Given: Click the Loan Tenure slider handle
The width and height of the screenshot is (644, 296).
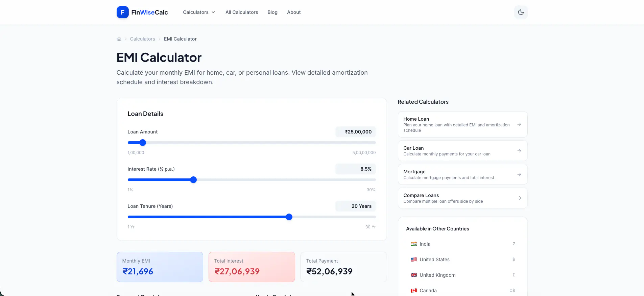Looking at the screenshot, I should (x=289, y=217).
